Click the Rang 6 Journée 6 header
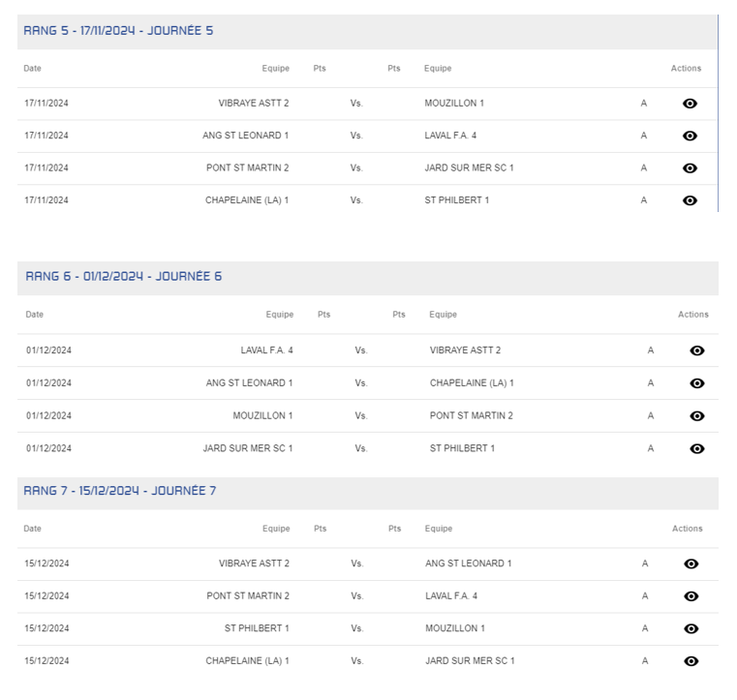 [124, 277]
